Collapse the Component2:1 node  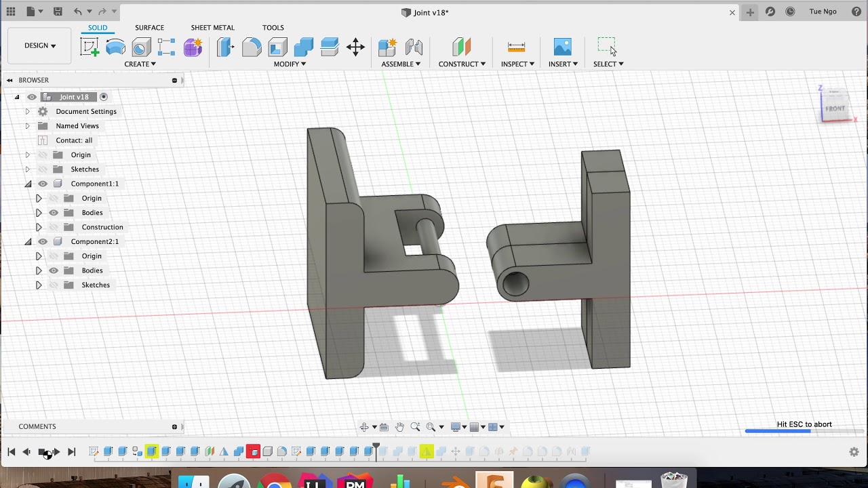(x=28, y=241)
